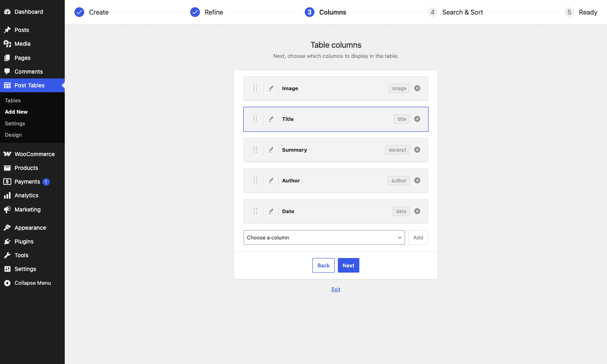
Task: Click the drag handle of the Date column
Action: (255, 211)
